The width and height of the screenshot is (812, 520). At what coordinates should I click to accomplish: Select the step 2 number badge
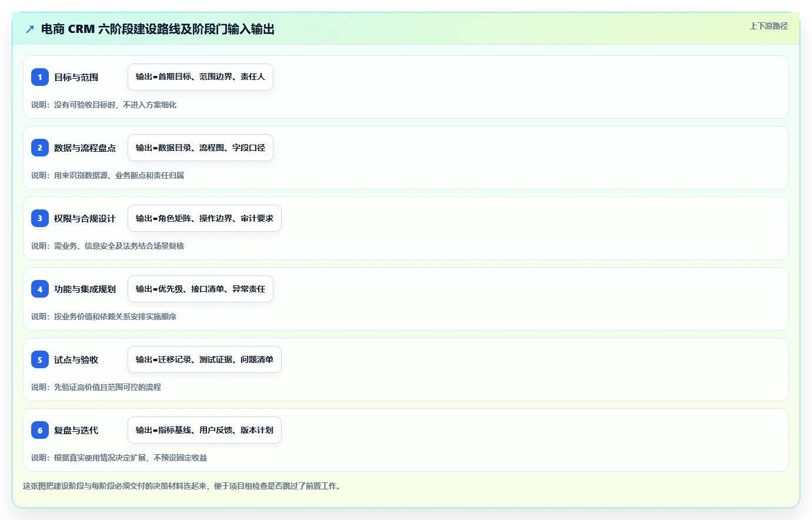pyautogui.click(x=40, y=148)
